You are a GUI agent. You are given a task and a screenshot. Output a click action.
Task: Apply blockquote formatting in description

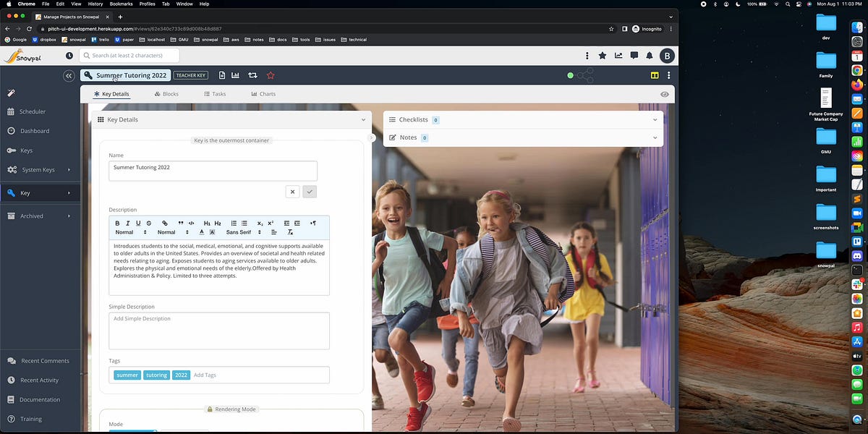click(181, 223)
